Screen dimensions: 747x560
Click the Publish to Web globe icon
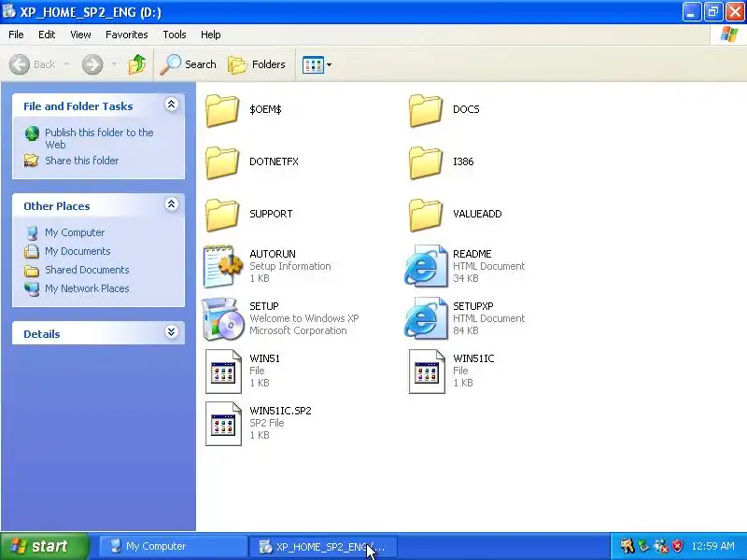pos(32,133)
